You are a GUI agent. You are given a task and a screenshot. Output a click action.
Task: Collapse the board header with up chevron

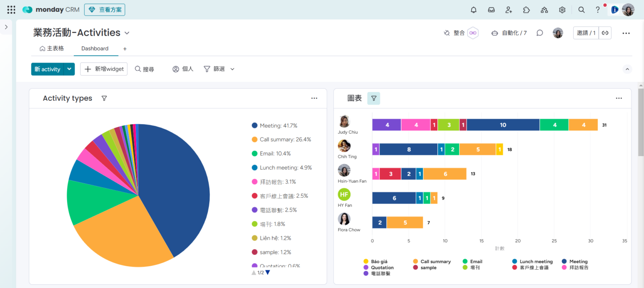[627, 69]
